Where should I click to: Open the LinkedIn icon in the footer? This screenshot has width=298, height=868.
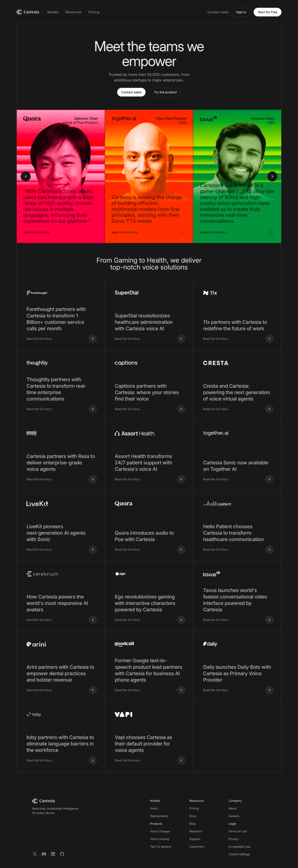coord(53,854)
